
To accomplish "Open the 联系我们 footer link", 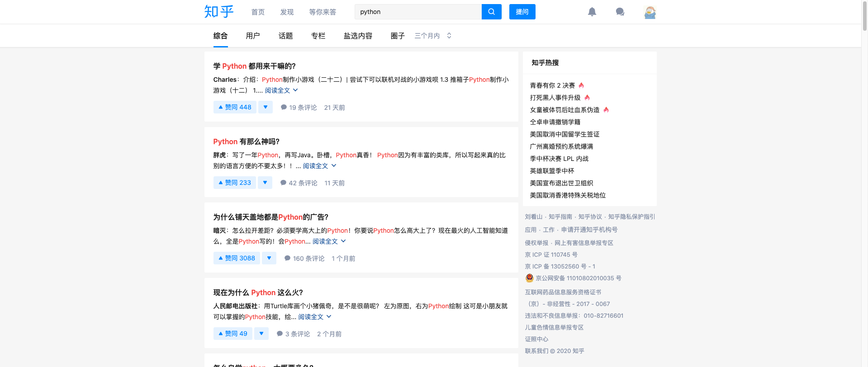I will pyautogui.click(x=536, y=351).
